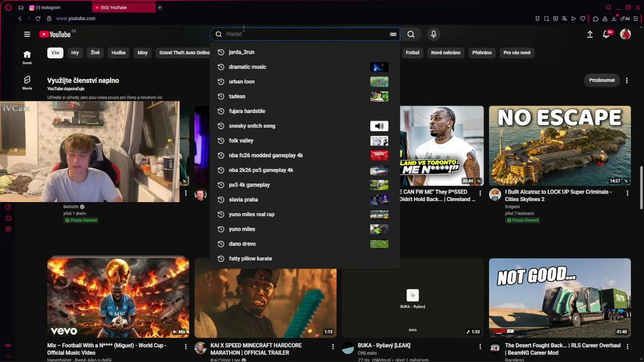
Task: Open options for Kai X Speed Minecraft video
Action: pyautogui.click(x=333, y=347)
